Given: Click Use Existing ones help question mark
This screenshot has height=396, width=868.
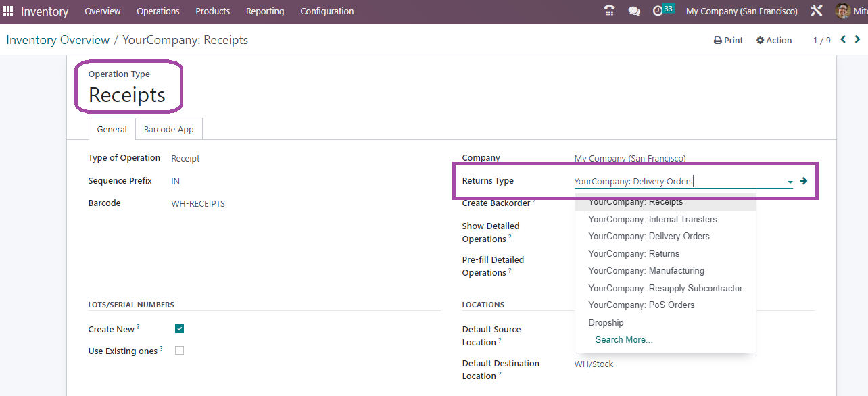Looking at the screenshot, I should click(161, 349).
